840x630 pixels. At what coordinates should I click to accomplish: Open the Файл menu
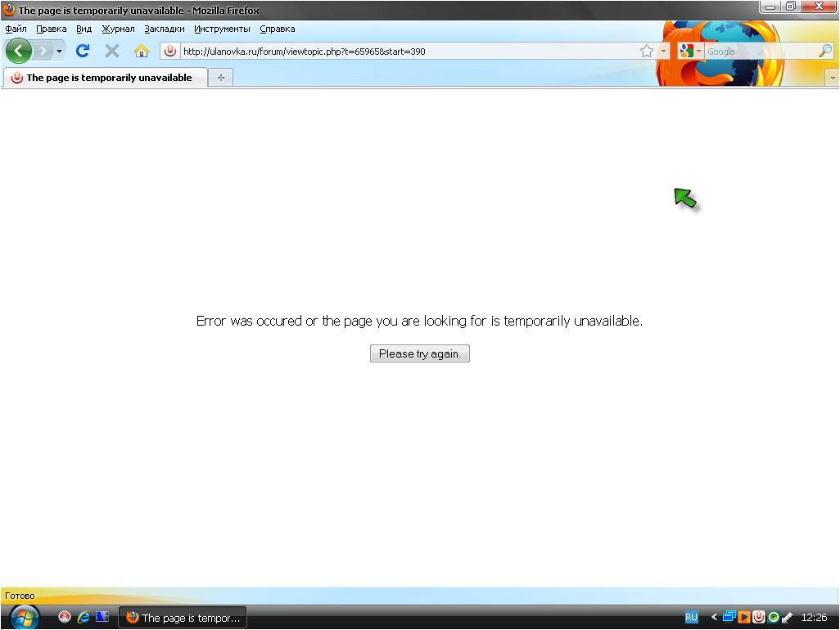coord(16,29)
